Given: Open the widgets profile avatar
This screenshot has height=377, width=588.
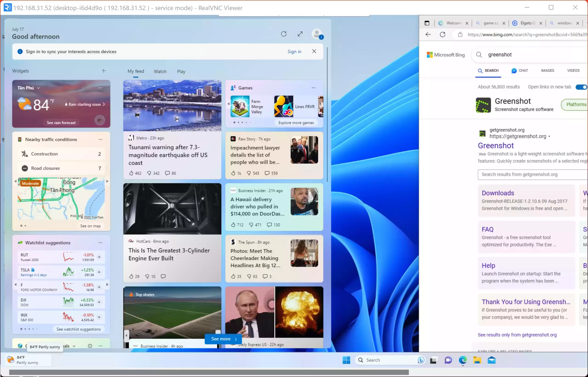Looking at the screenshot, I should [317, 34].
